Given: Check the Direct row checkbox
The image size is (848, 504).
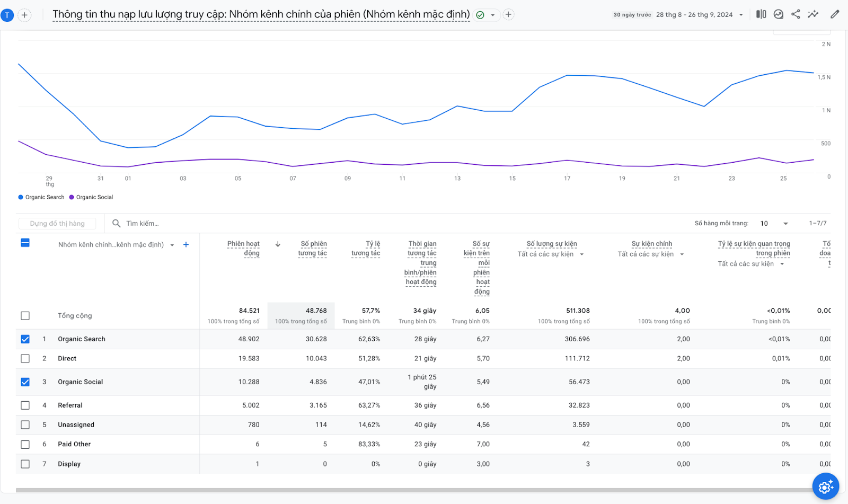Looking at the screenshot, I should [x=25, y=359].
